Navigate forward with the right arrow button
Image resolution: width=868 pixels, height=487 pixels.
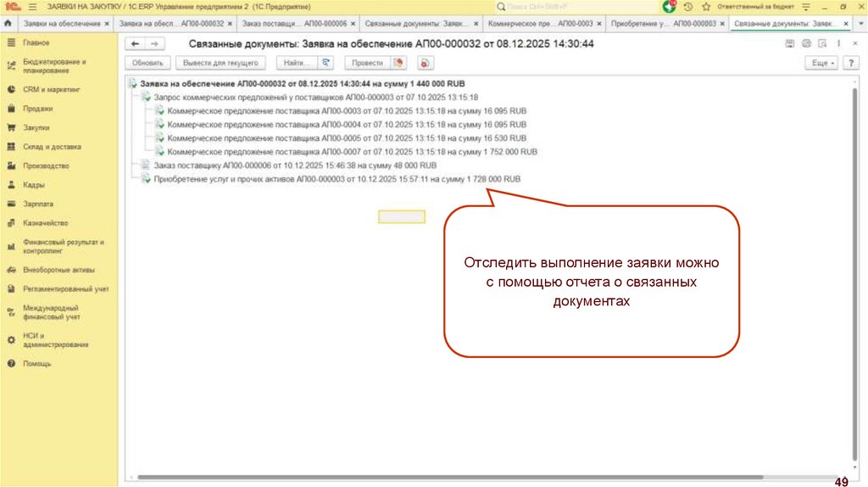click(x=154, y=44)
